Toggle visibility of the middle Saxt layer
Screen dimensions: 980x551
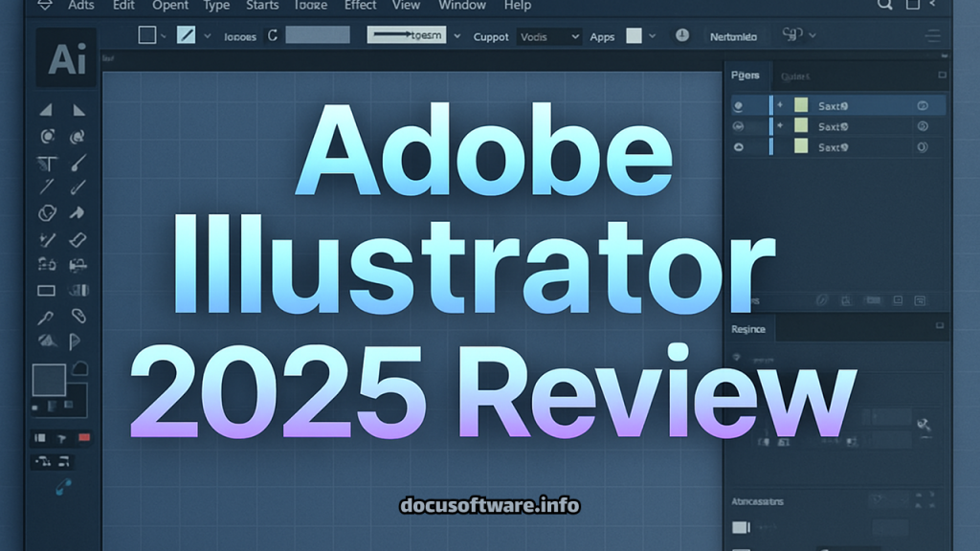[x=737, y=126]
